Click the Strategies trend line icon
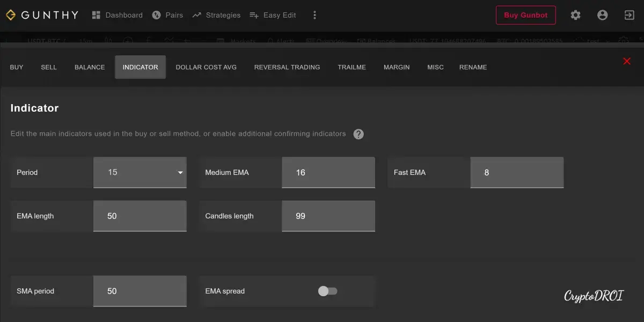644x322 pixels. [196, 15]
